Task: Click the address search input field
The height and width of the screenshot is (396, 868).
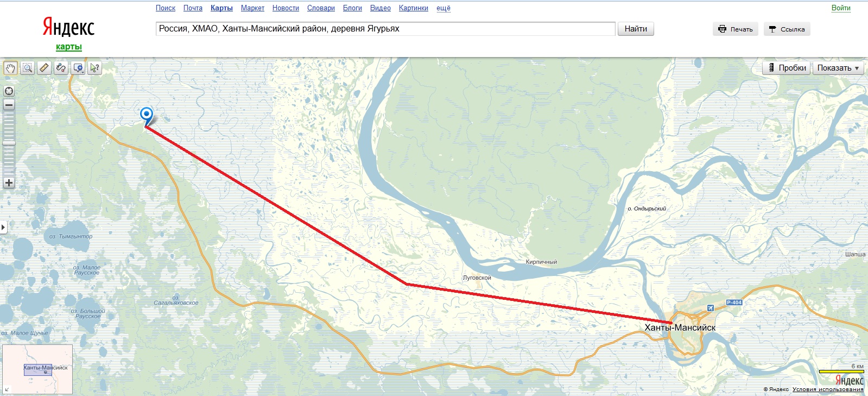Action: [x=385, y=29]
